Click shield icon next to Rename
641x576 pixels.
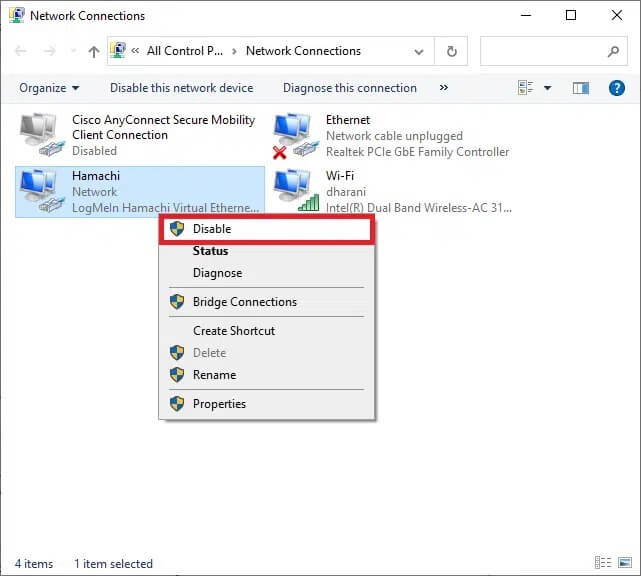[x=177, y=374]
